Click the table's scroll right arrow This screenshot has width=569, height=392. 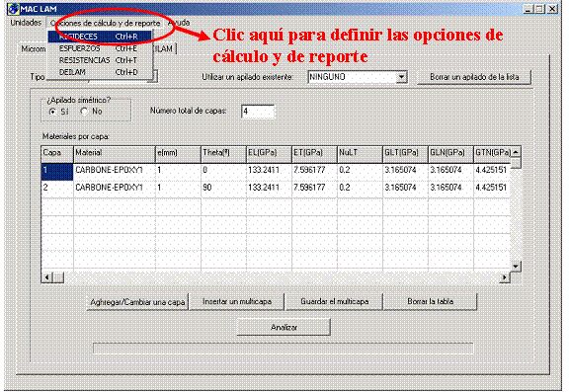pos(505,277)
